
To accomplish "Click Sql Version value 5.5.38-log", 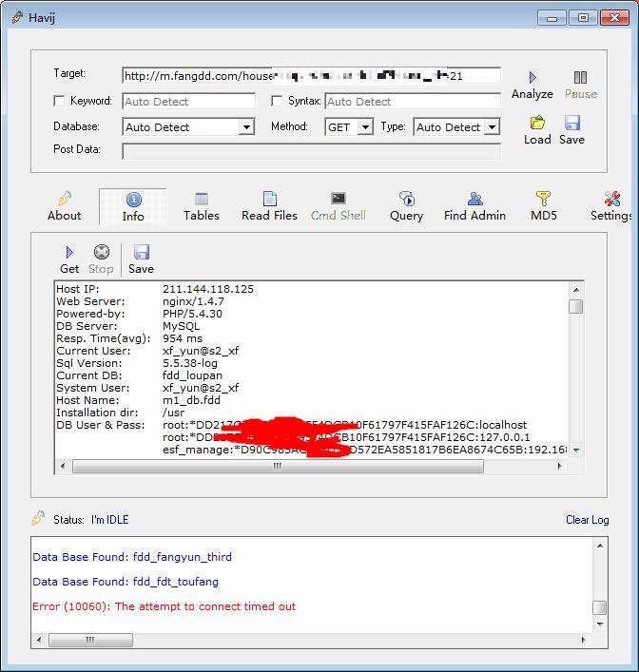I will (x=189, y=363).
